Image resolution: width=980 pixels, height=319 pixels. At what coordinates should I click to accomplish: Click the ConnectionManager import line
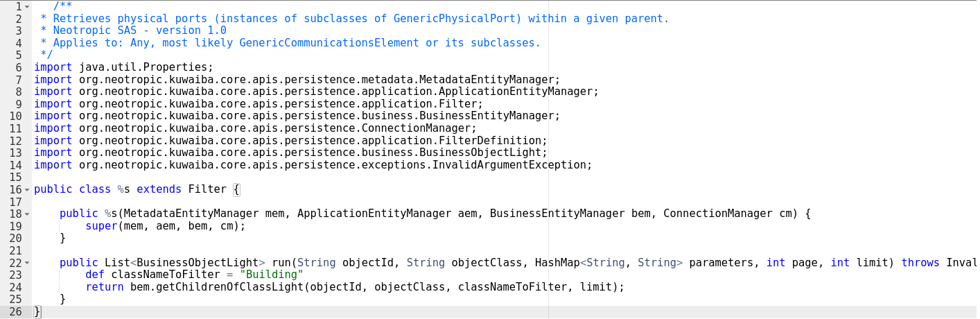[x=256, y=128]
